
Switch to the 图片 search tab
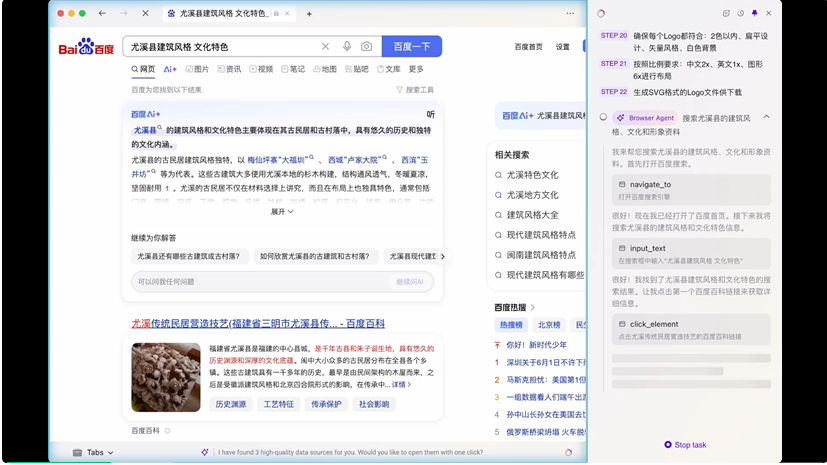click(197, 69)
